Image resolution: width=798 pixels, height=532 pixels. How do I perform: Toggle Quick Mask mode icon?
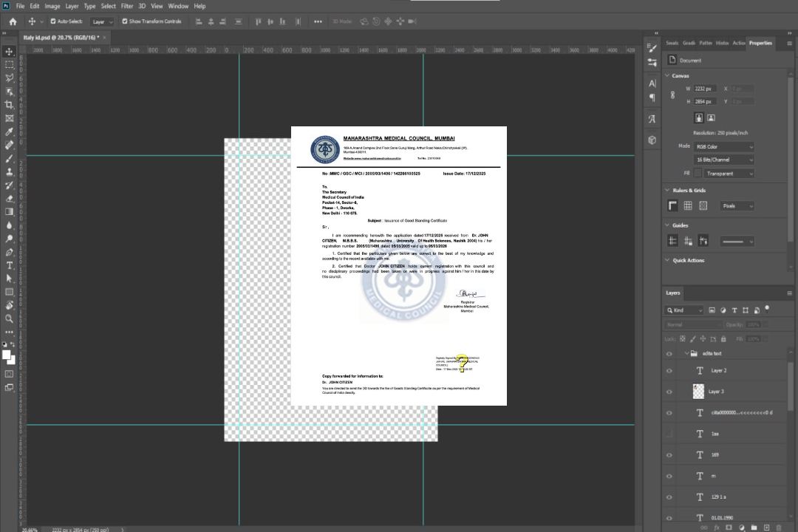click(x=9, y=374)
